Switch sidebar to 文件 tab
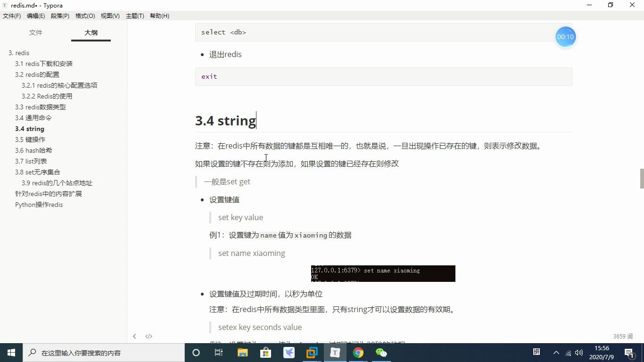644x362 pixels. click(36, 33)
